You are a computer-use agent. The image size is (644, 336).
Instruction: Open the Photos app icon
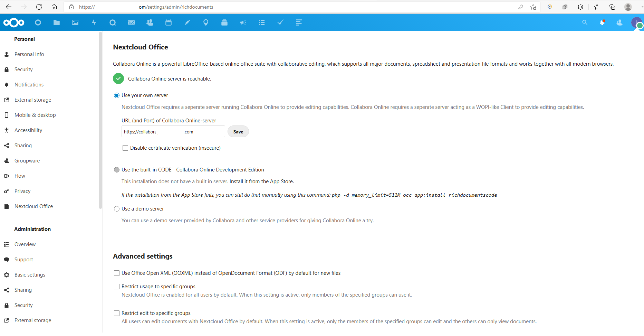75,22
